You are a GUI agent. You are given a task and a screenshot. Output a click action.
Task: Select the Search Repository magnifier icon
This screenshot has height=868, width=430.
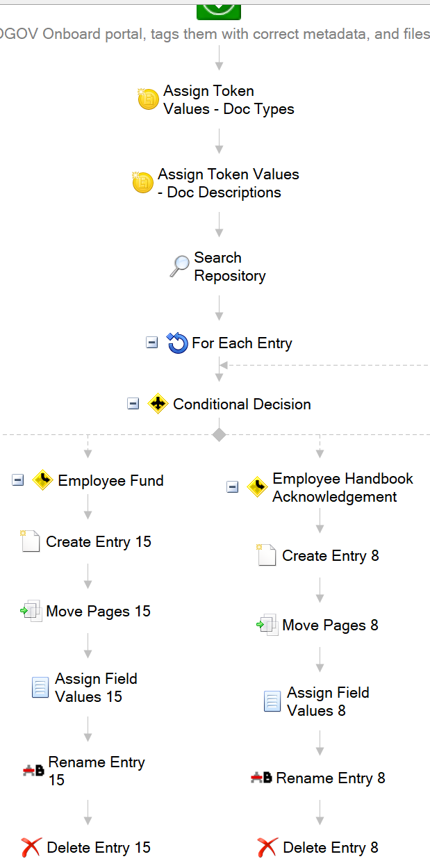tap(179, 266)
